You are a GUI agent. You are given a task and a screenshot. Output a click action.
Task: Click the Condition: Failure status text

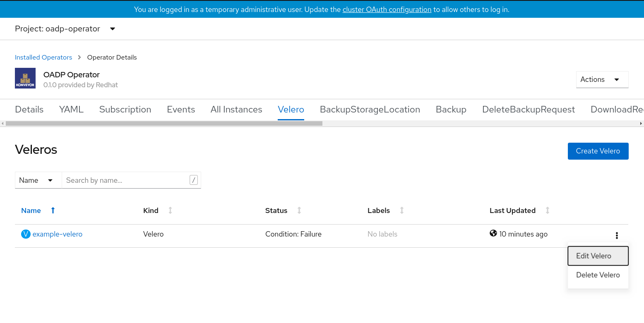[x=293, y=234]
